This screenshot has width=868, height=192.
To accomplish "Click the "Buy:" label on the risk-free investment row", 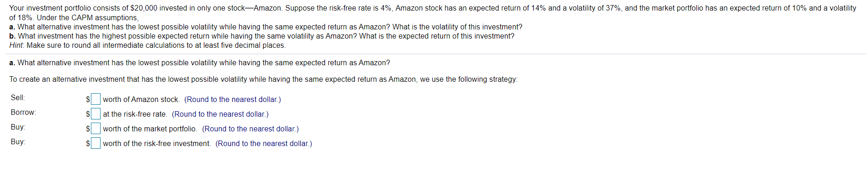I will (18, 142).
